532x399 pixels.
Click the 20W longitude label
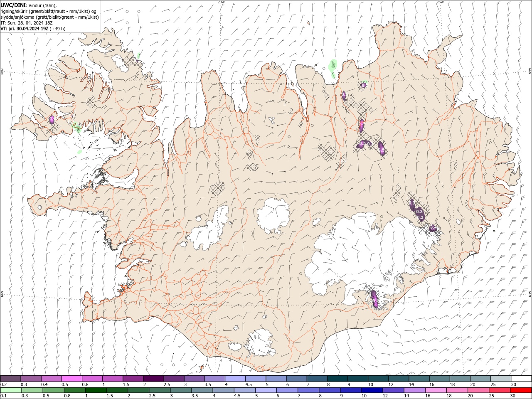point(221,2)
